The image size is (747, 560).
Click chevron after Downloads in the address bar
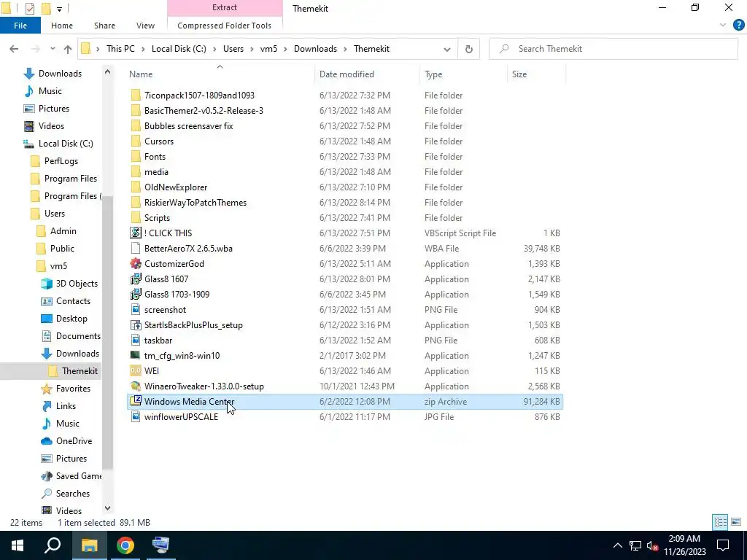pyautogui.click(x=345, y=49)
